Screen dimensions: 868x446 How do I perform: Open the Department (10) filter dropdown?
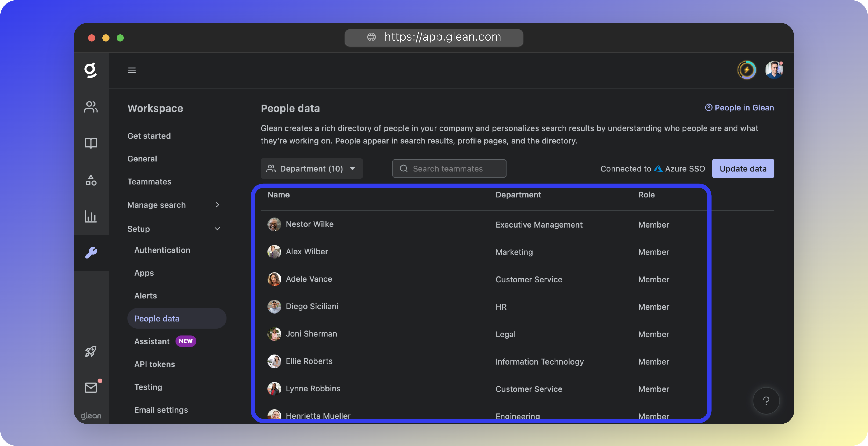coord(311,168)
